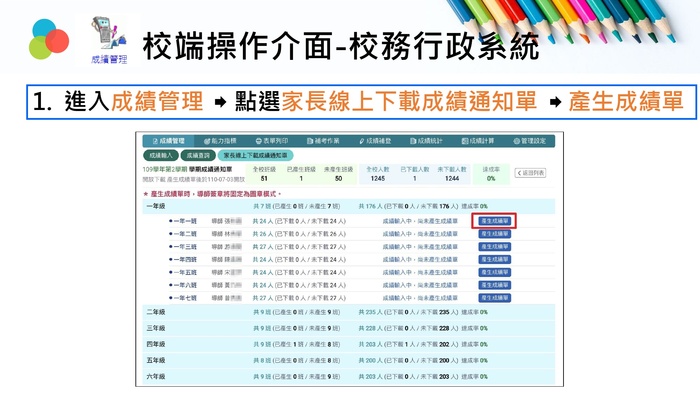This screenshot has height=394, width=700.
Task: Generate report card for 一年一班
Action: click(x=494, y=221)
